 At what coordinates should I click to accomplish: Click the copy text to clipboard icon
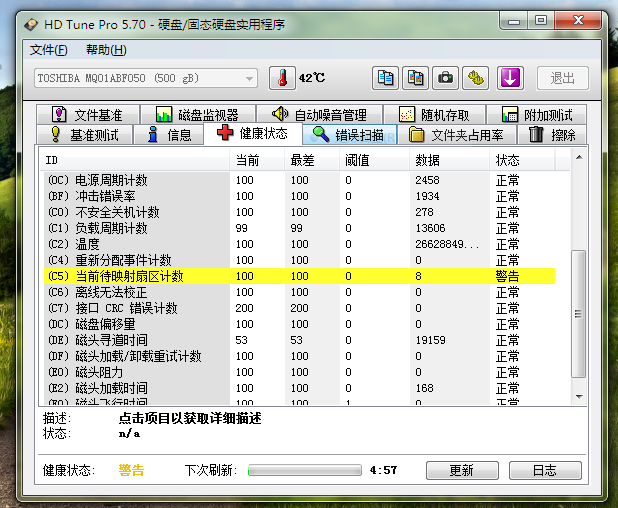385,78
